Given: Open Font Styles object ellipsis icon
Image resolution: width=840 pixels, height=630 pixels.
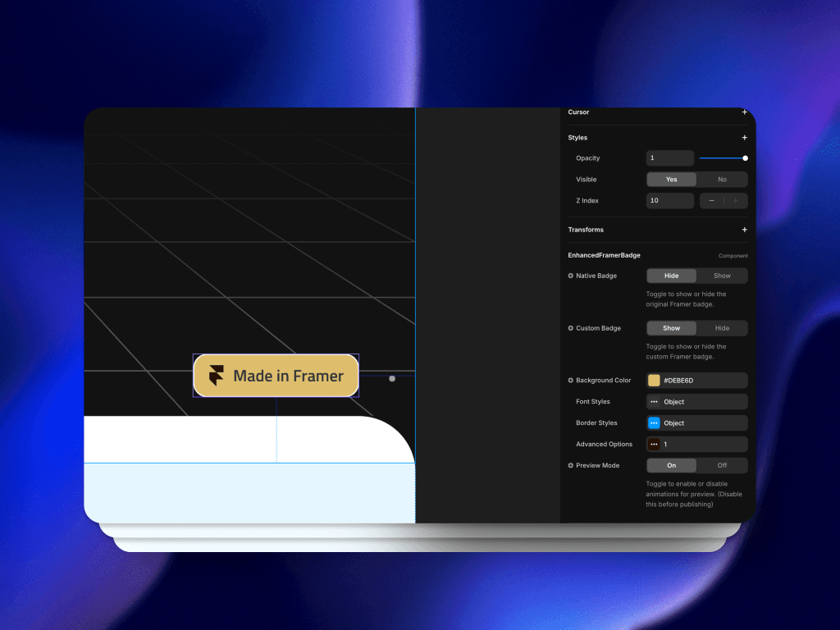Looking at the screenshot, I should coord(654,402).
